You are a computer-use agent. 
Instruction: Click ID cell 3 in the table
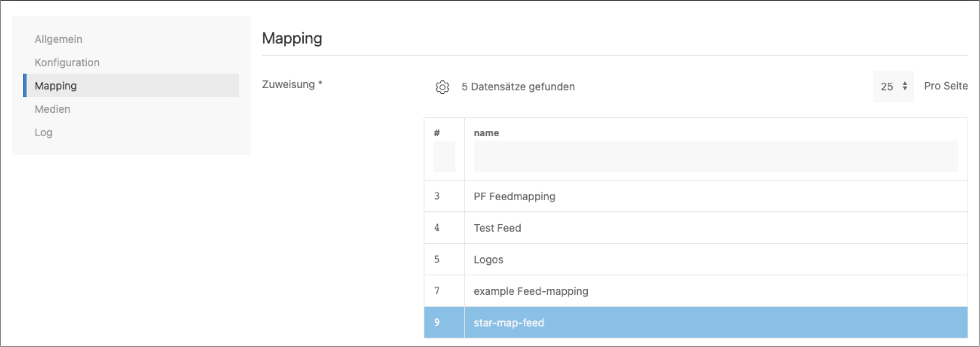point(437,196)
